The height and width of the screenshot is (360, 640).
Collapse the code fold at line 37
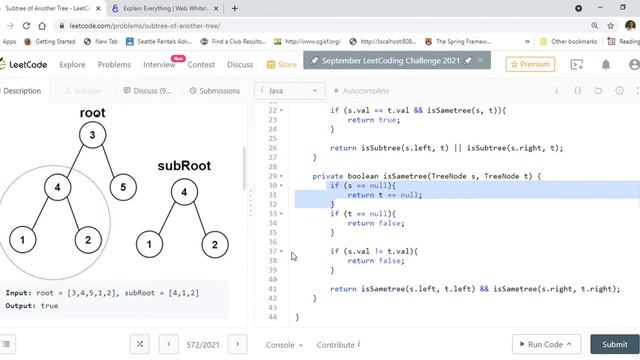[281, 251]
